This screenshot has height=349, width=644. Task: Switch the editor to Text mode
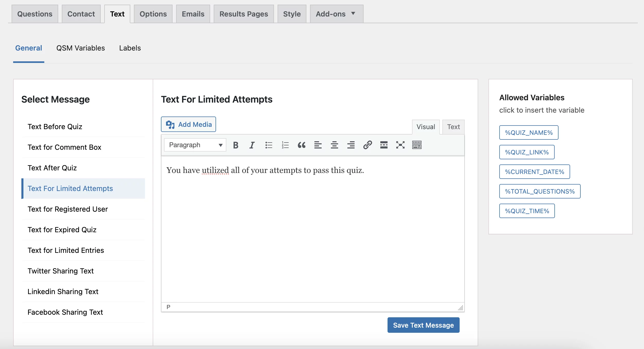tap(453, 127)
